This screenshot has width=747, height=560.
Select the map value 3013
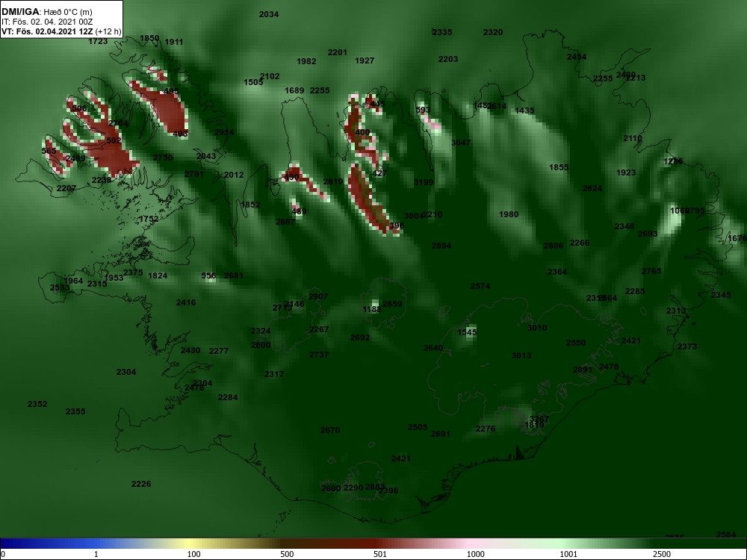click(521, 355)
